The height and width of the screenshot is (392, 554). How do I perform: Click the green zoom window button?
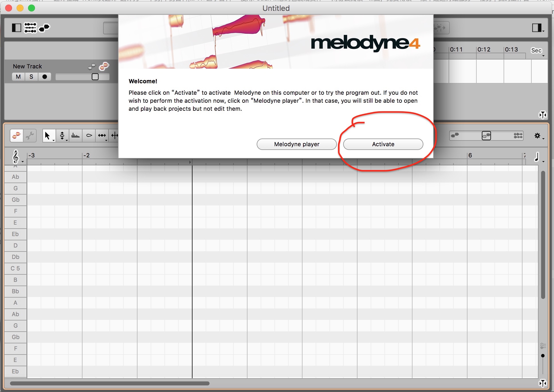click(32, 8)
